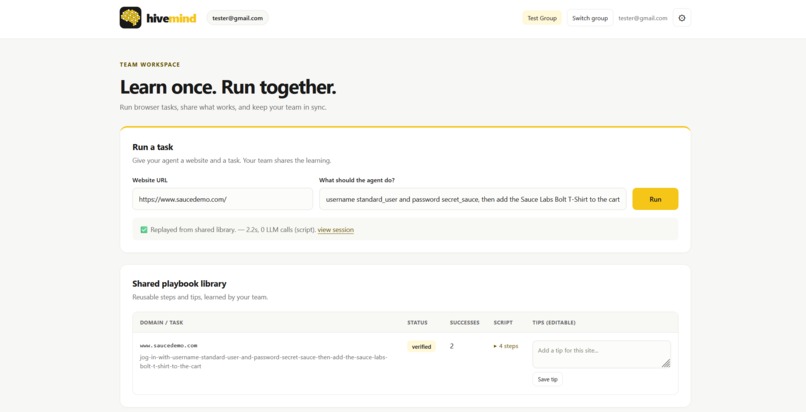Focus the agent task description field
806x412 pixels.
[x=472, y=199]
